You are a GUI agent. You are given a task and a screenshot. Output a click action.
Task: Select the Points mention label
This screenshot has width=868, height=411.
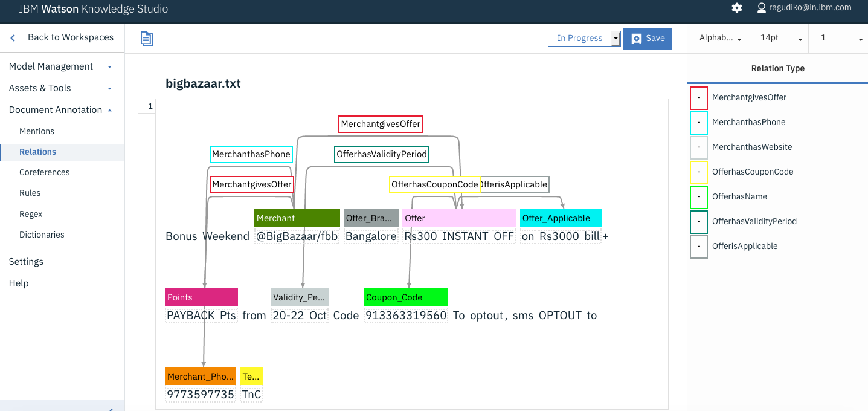(x=201, y=297)
